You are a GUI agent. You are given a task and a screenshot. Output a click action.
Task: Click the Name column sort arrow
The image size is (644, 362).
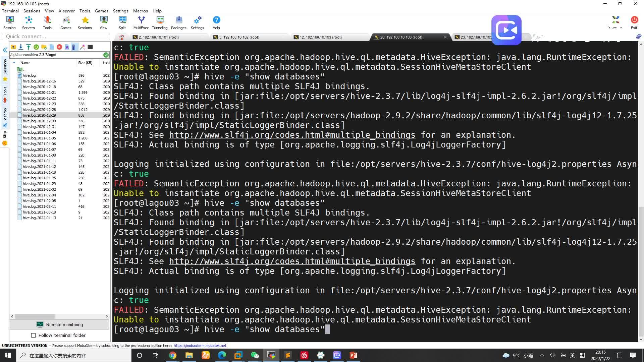point(14,63)
